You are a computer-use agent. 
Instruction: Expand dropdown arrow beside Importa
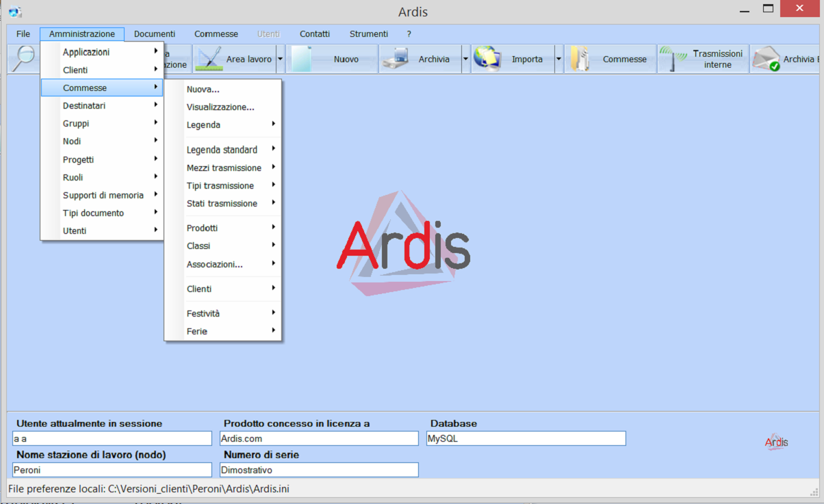click(x=558, y=59)
